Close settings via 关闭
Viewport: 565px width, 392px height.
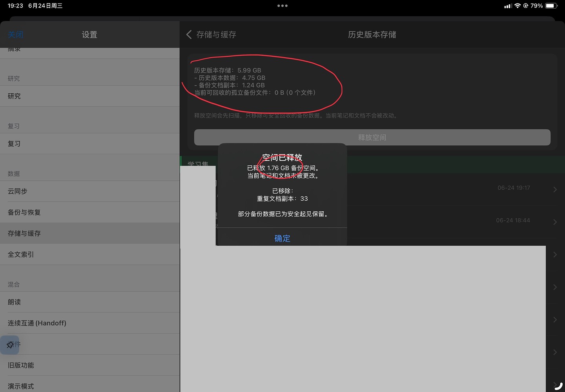(x=16, y=34)
